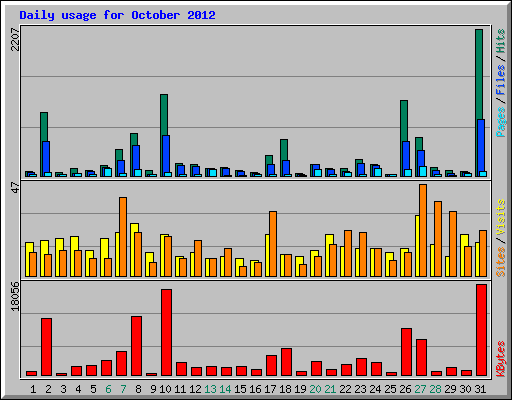Select day 19 on the x-axis
This screenshot has height=400, width=512.
click(300, 389)
